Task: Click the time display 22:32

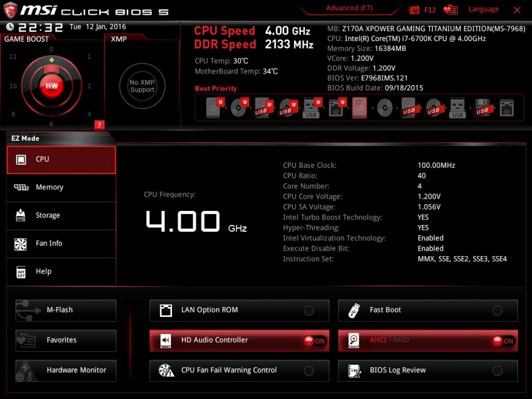Action: [x=40, y=27]
